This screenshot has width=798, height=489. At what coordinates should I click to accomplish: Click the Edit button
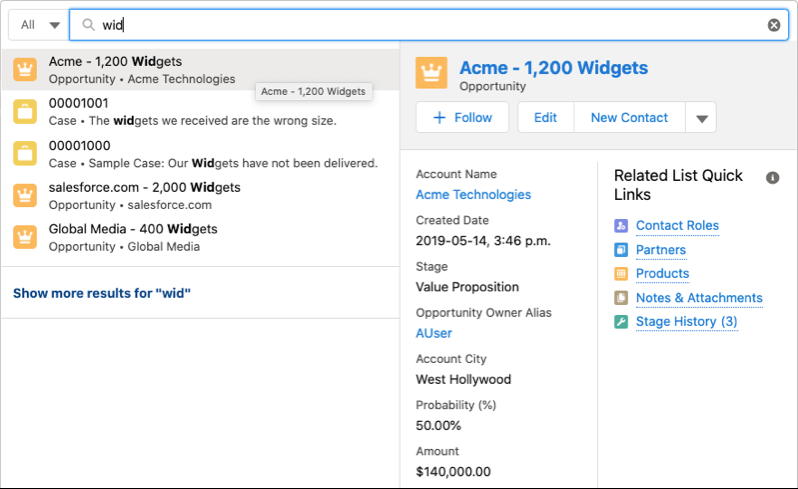[546, 118]
